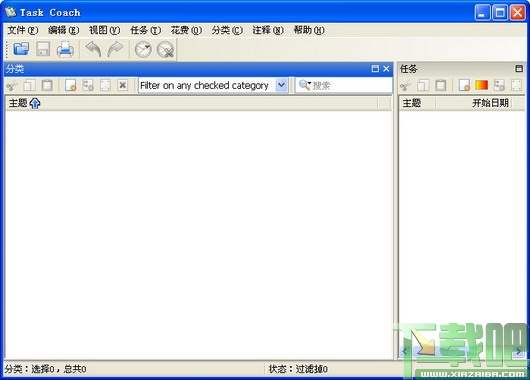The width and height of the screenshot is (530, 380).
Task: Click the colored gradient icon in the 任务 toolbar
Action: click(x=482, y=85)
